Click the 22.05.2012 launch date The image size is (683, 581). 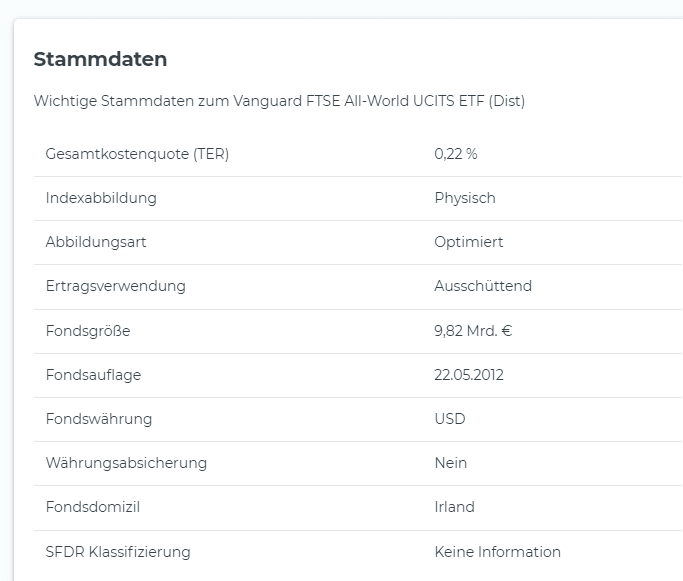point(469,375)
